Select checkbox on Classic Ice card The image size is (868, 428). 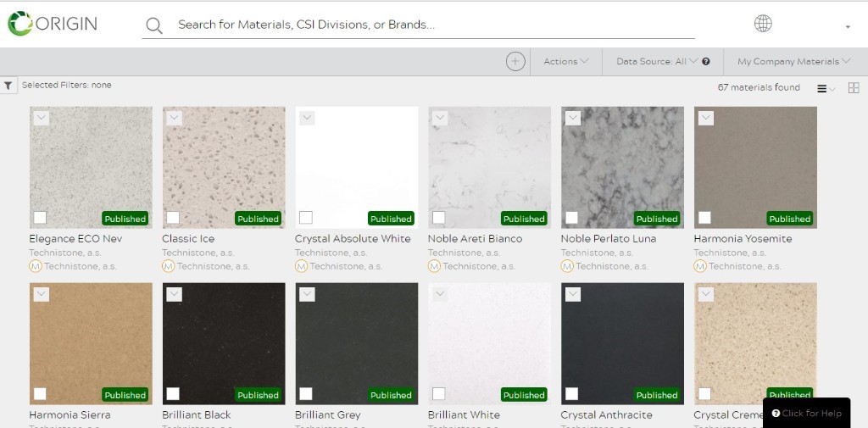pos(173,218)
